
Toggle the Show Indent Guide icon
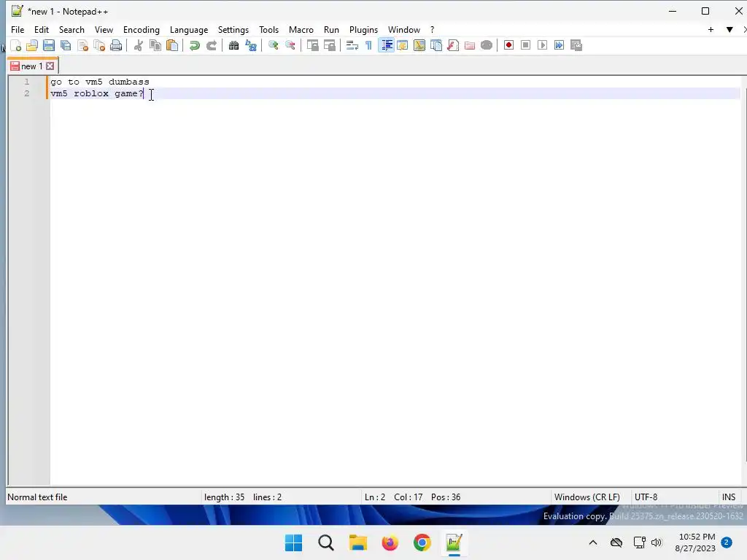[386, 45]
